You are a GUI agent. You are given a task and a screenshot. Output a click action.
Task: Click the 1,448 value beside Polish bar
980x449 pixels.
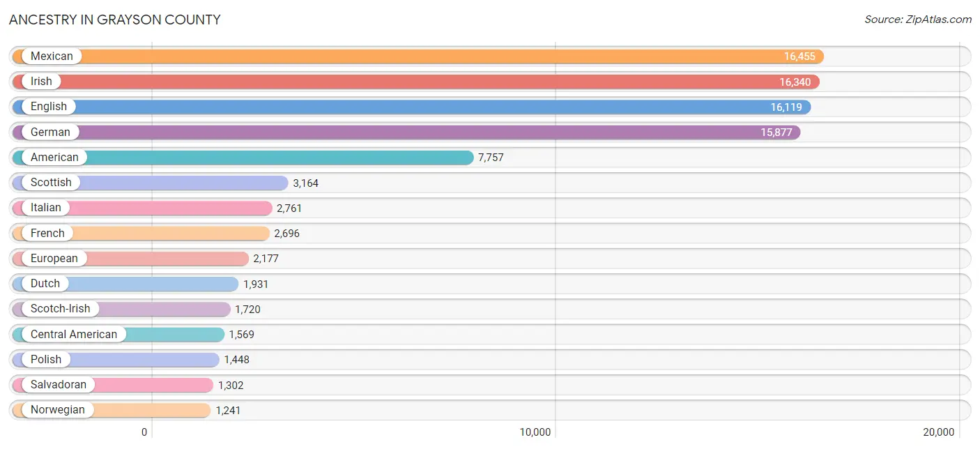236,360
